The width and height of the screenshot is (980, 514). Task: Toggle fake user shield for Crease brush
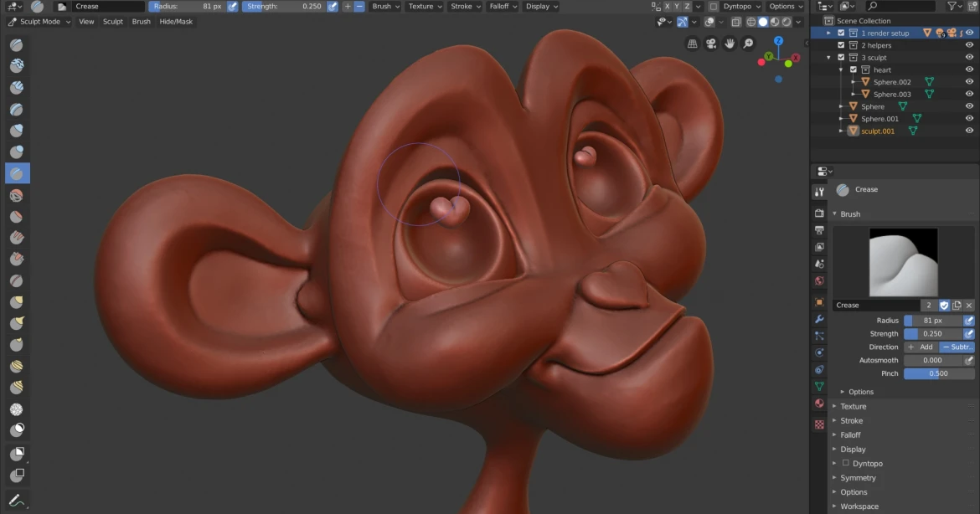(944, 306)
